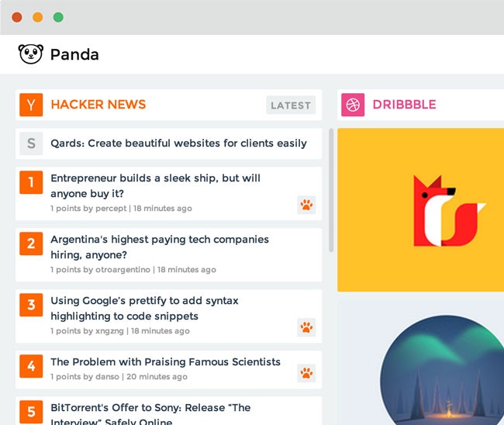504x425 pixels.
Task: Open the LATEST sort dropdown
Action: click(291, 105)
